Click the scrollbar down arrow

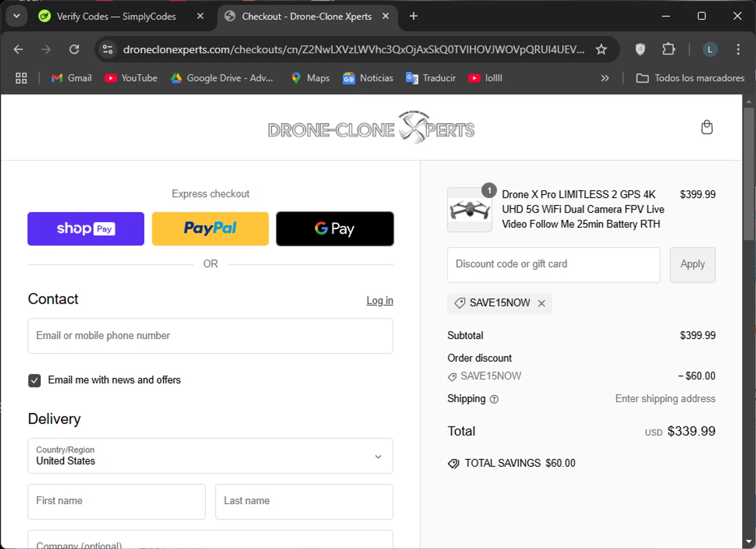(x=749, y=542)
